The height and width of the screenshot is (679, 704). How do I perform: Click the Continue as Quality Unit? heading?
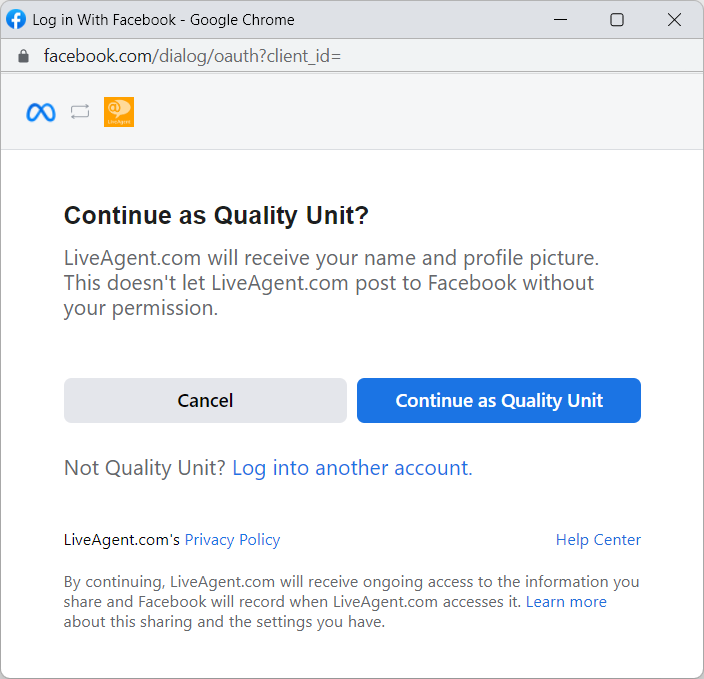tap(217, 216)
